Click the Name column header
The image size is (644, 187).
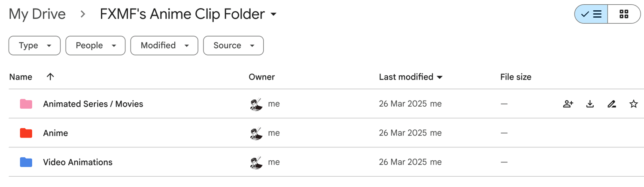tap(21, 77)
